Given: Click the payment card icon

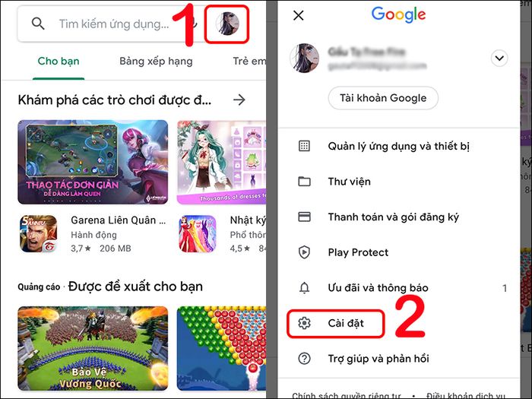Looking at the screenshot, I should [304, 217].
